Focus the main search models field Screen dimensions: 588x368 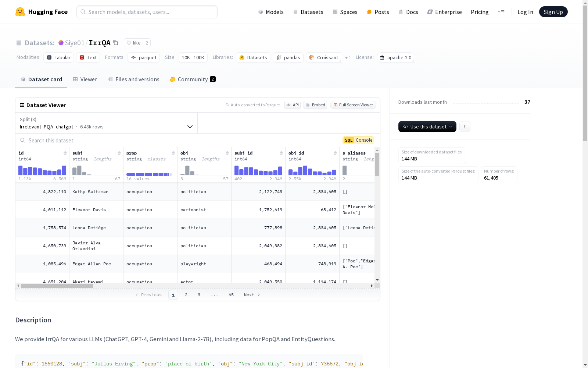tap(147, 12)
